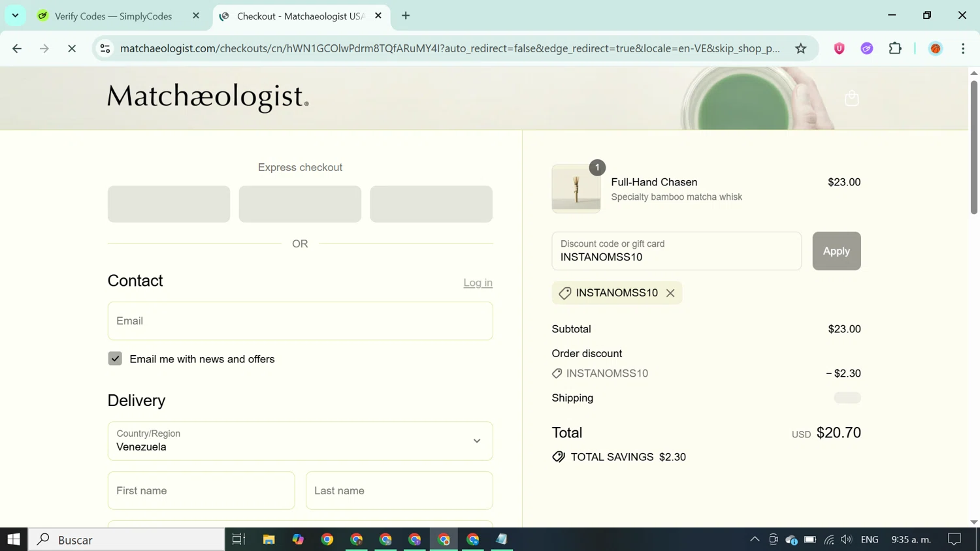The image size is (980, 551).
Task: Apply the discount code
Action: [x=836, y=251]
